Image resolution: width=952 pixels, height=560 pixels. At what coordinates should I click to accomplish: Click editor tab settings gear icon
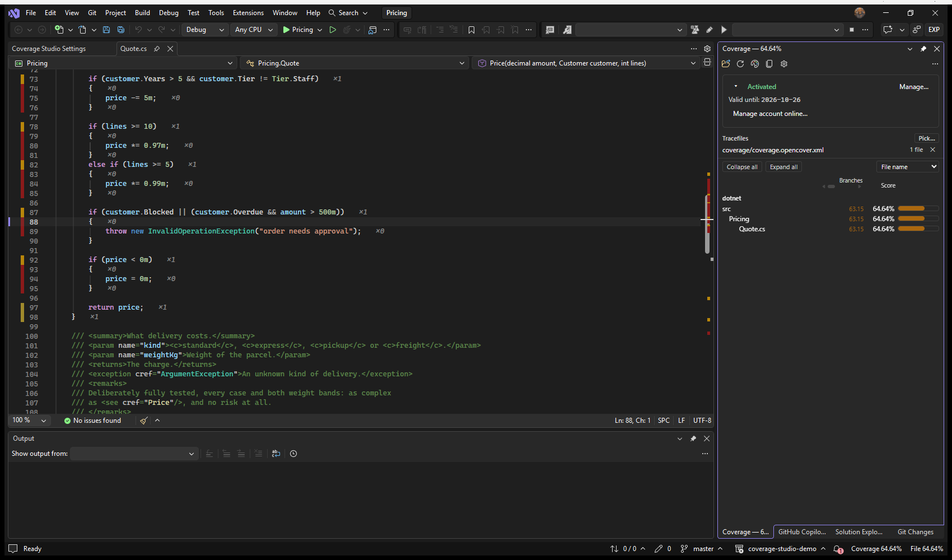[x=707, y=49]
